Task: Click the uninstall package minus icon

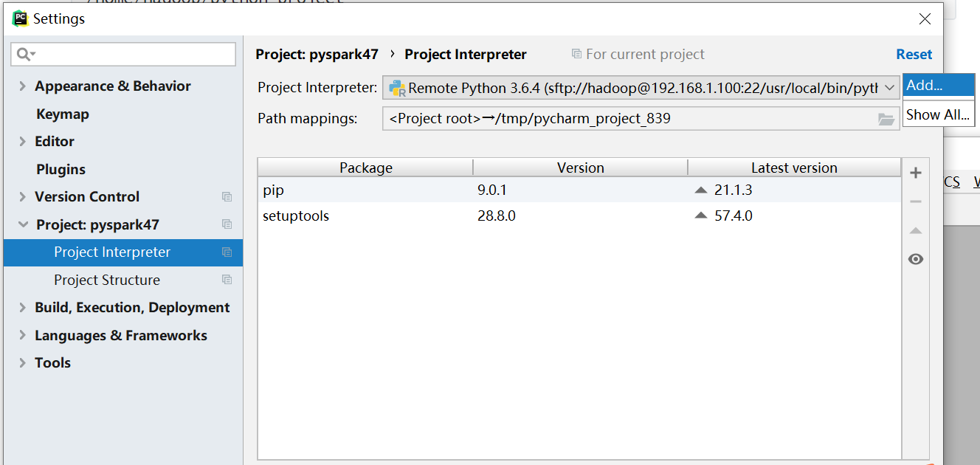Action: click(x=916, y=201)
